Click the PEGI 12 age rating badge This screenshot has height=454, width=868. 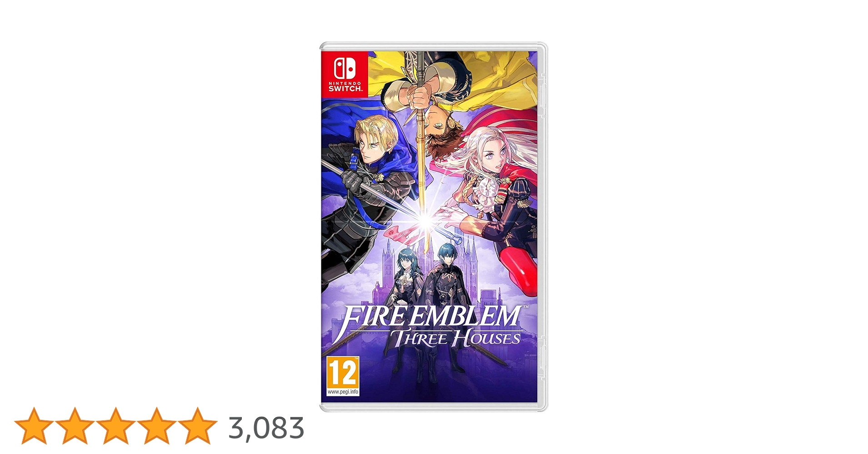[x=343, y=376]
